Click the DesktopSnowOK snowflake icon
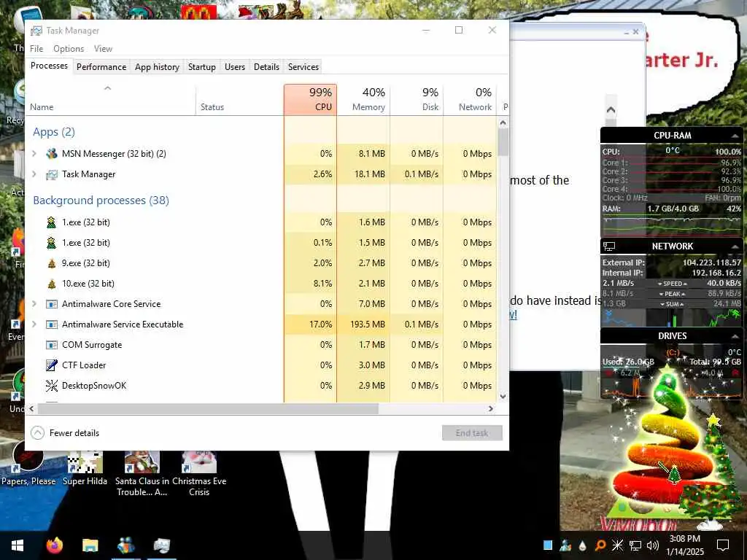Screen dimensions: 747x560 click(52, 386)
